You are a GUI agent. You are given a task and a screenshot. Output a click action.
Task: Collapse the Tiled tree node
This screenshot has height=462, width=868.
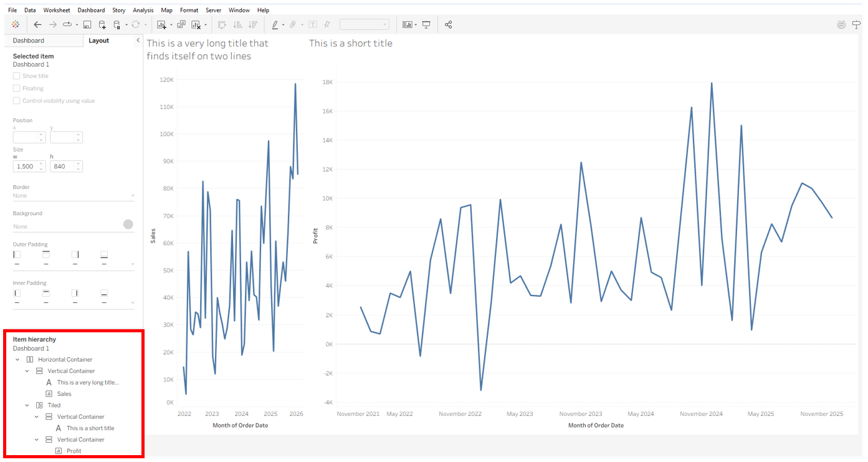pyautogui.click(x=27, y=405)
